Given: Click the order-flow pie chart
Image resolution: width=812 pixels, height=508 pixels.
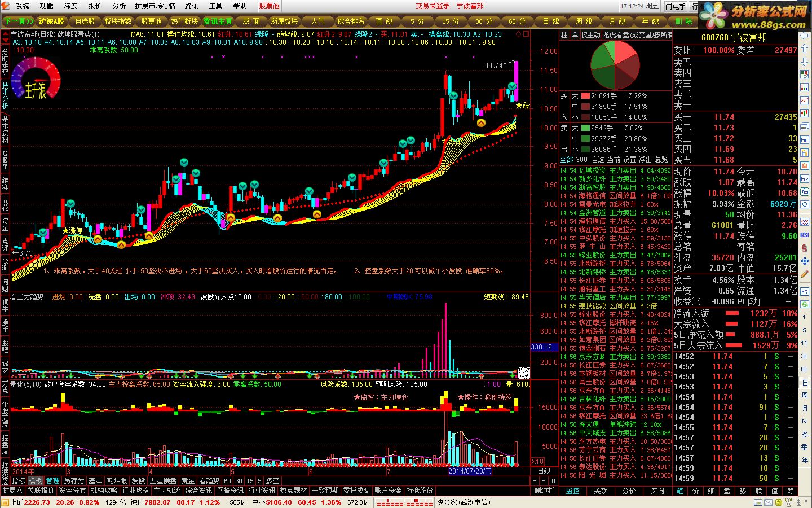Looking at the screenshot, I should click(615, 64).
